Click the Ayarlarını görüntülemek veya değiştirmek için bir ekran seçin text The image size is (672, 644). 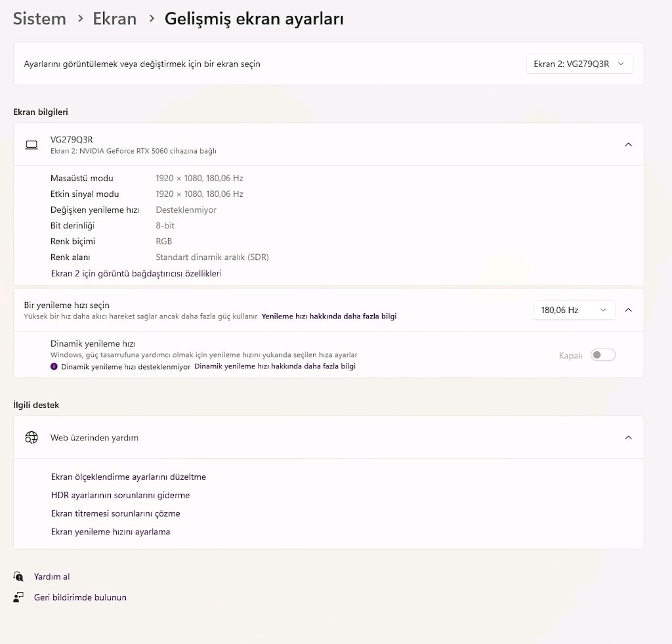[x=142, y=64]
